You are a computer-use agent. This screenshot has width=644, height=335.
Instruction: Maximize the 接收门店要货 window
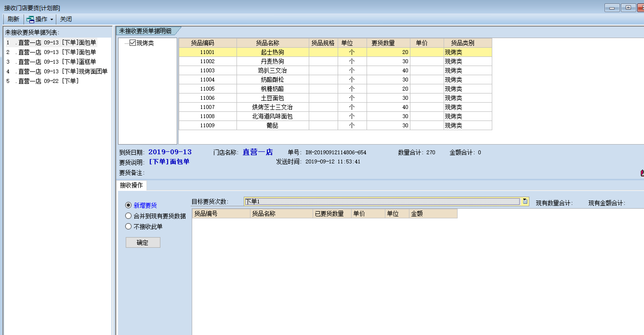(x=628, y=8)
